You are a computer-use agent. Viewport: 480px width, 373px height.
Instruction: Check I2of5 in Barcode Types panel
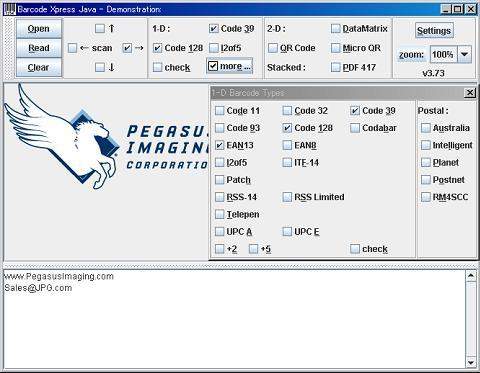[x=219, y=163]
